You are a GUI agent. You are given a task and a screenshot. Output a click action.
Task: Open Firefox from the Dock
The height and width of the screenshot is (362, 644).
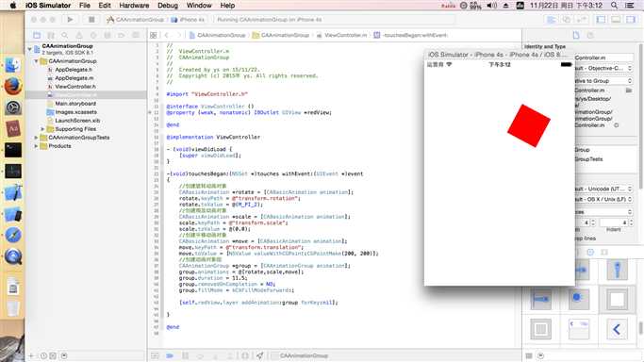click(13, 87)
